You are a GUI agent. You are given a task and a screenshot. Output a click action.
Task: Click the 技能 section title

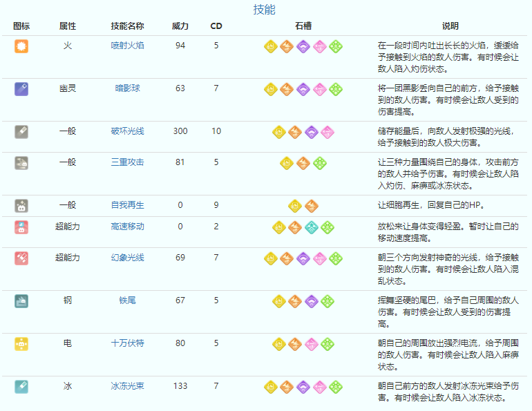(264, 10)
